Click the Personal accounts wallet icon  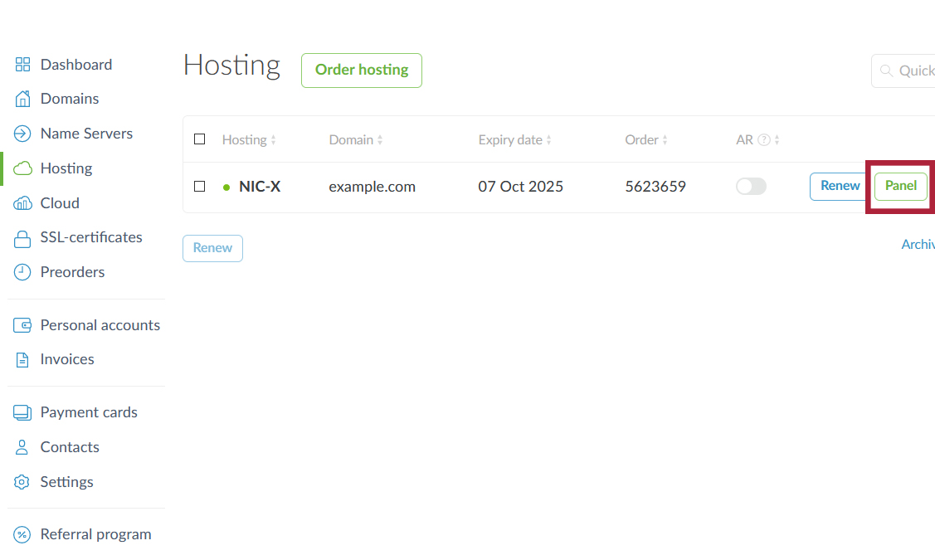click(23, 325)
